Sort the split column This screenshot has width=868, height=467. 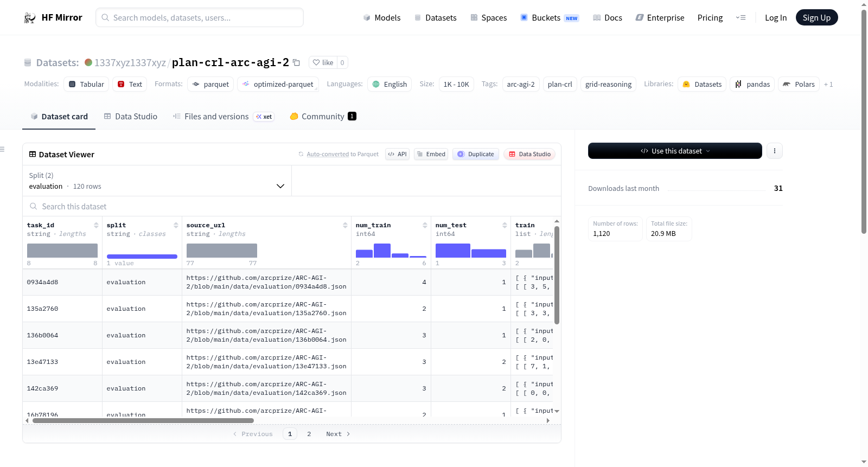click(x=176, y=225)
